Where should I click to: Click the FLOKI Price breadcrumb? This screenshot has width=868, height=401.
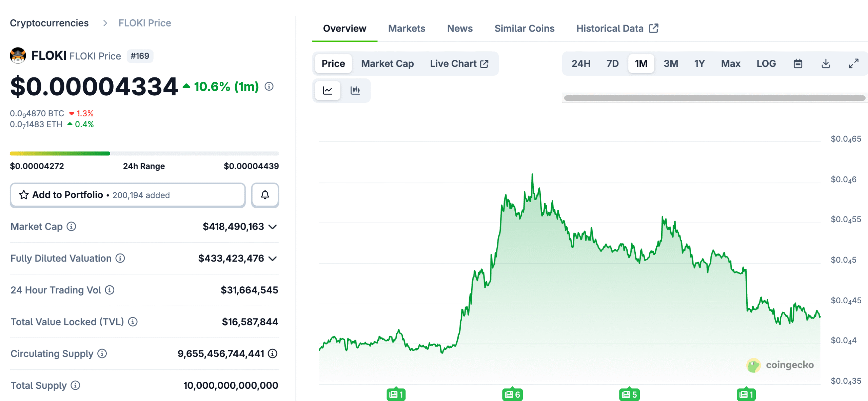click(145, 23)
